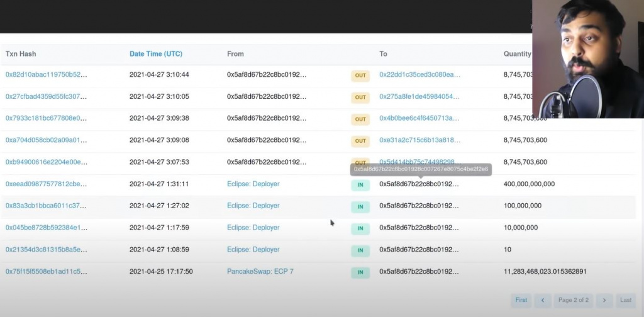Click OUT badge in 3:10:05 row

360,97
